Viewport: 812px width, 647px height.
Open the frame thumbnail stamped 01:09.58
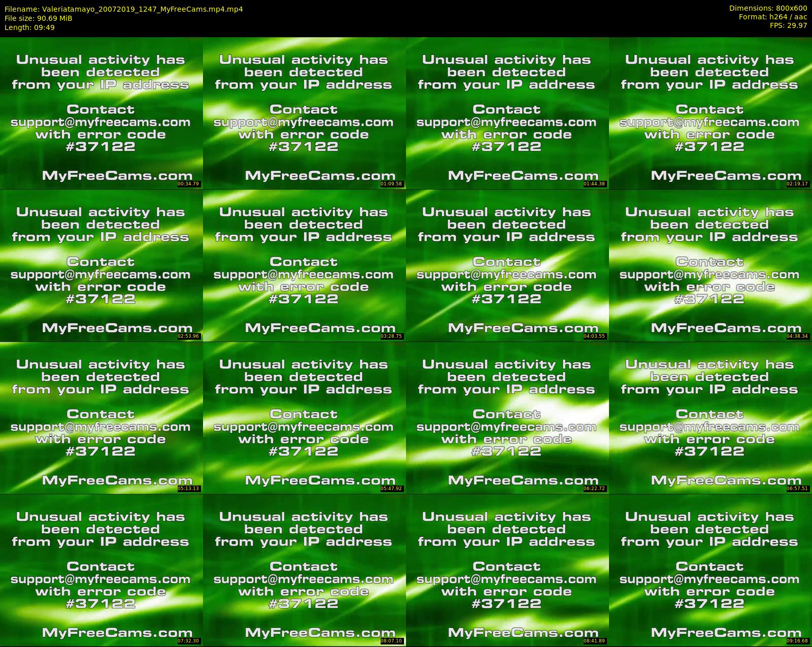tap(304, 113)
